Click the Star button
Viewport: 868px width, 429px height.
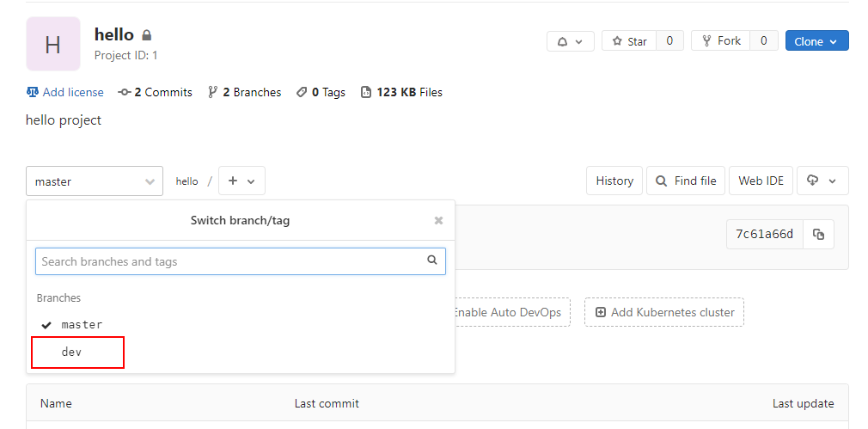pos(629,41)
